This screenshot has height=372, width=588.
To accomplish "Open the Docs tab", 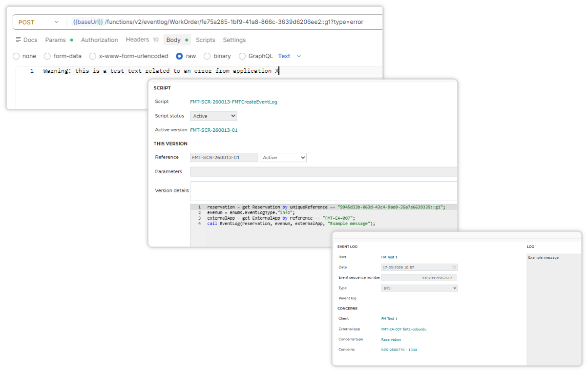I will click(26, 40).
